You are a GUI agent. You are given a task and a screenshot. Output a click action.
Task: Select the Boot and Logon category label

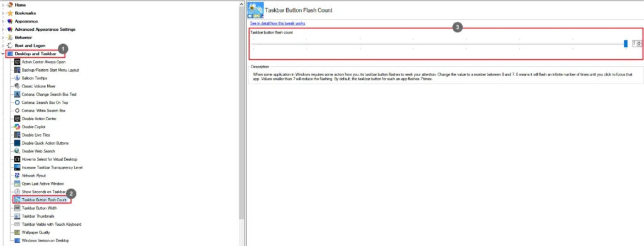tap(30, 45)
